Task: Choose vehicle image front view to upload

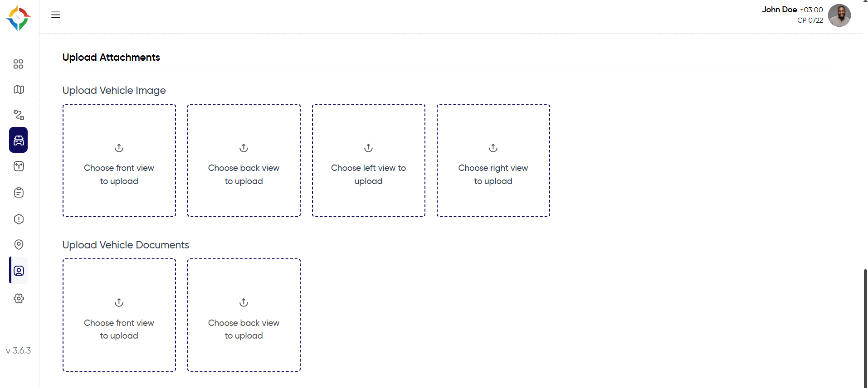Action: [119, 160]
